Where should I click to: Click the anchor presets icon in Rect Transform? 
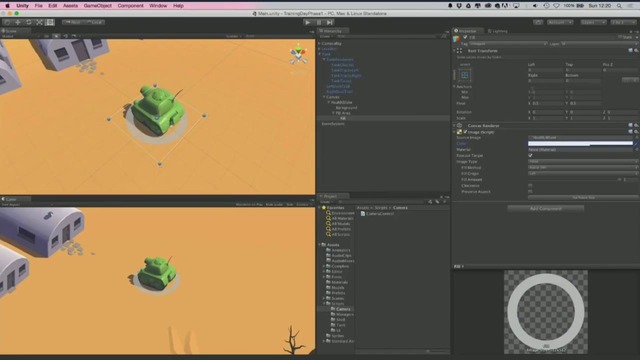click(464, 75)
